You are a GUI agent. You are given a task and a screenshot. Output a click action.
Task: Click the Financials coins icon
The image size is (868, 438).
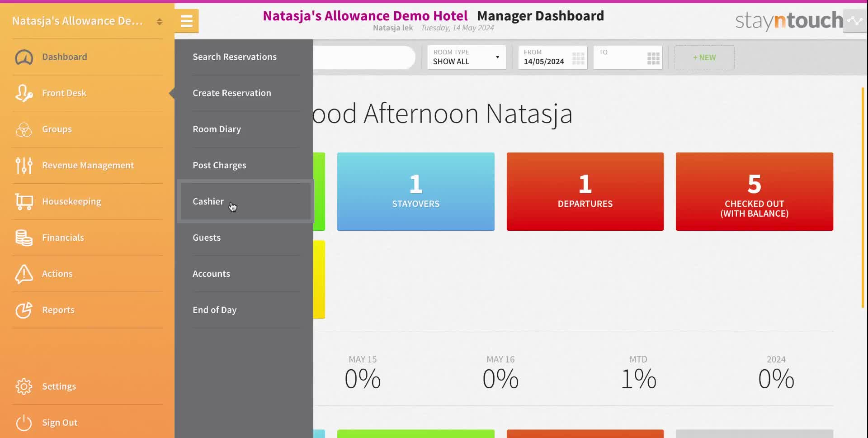pos(24,238)
